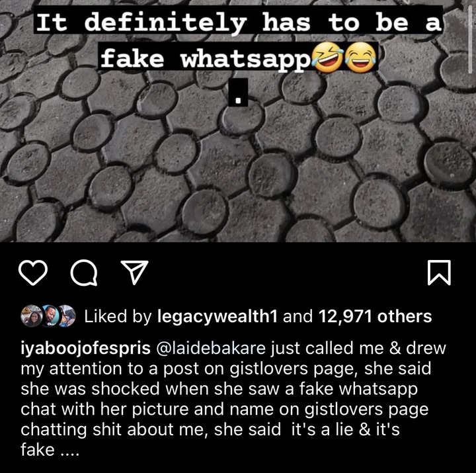
Task: Click the rolling-on-floor laughing emoji
Action: pyautogui.click(x=328, y=57)
